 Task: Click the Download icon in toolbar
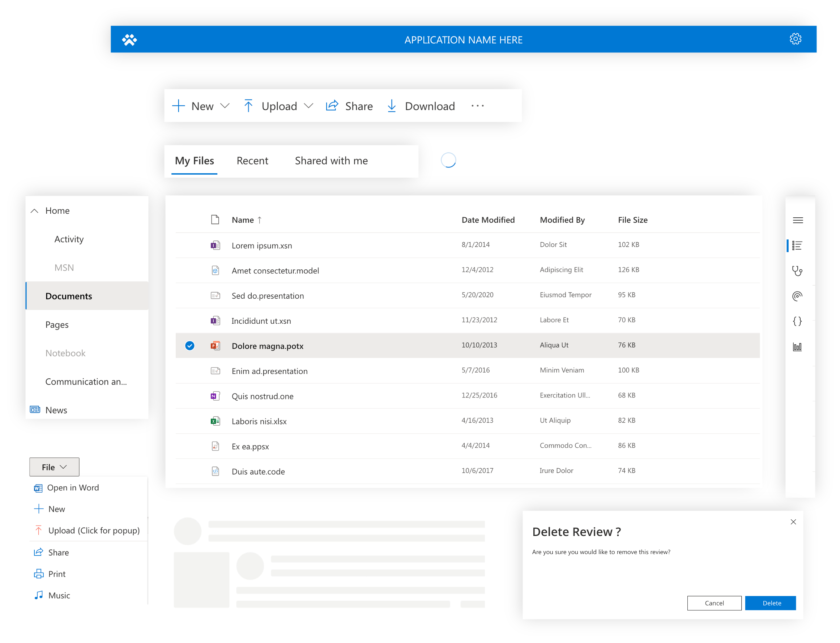pyautogui.click(x=392, y=106)
